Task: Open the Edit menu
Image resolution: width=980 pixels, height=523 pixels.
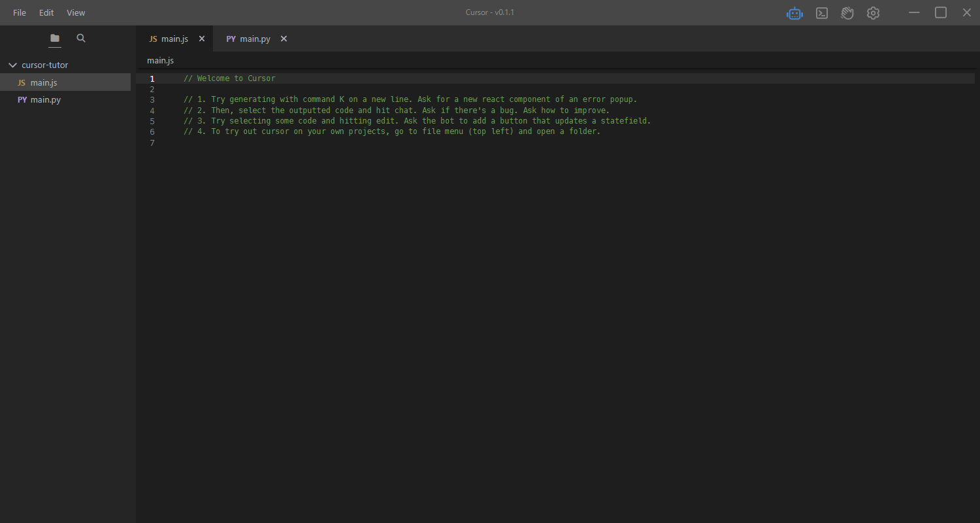Action: (x=46, y=12)
